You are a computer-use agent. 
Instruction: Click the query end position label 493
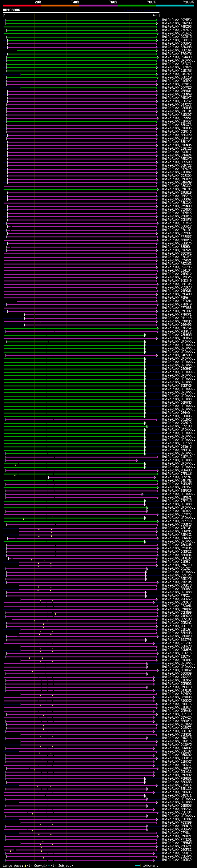(x=155, y=15)
